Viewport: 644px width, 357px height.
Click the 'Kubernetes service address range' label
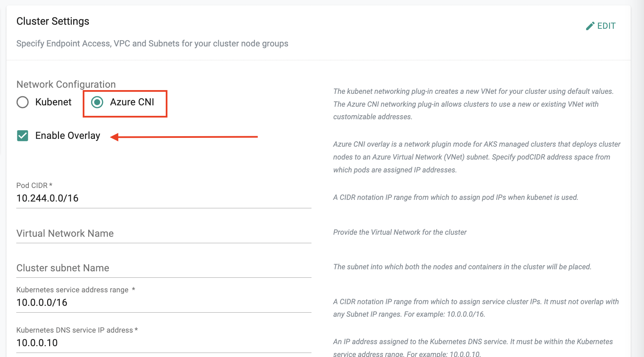(76, 290)
